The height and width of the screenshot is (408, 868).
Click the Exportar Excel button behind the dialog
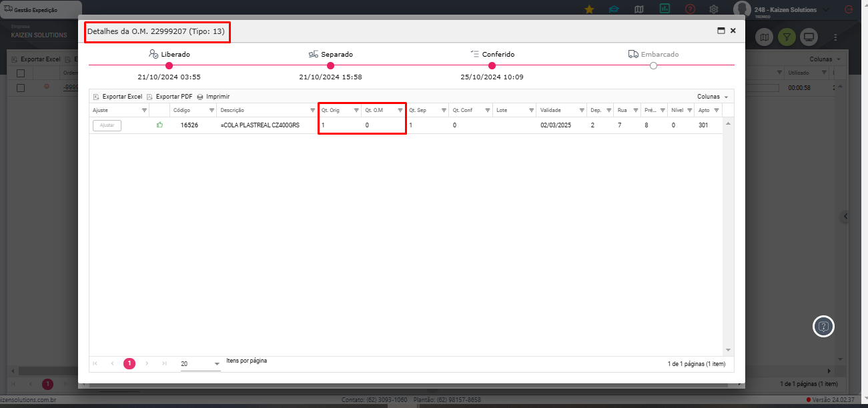[x=36, y=59]
